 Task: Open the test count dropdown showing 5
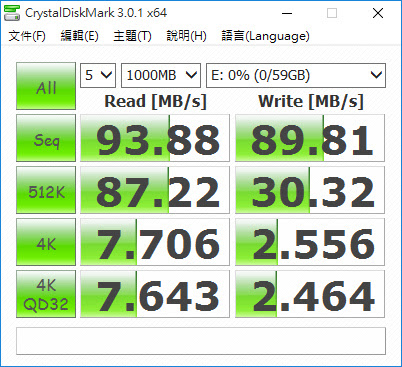(98, 75)
